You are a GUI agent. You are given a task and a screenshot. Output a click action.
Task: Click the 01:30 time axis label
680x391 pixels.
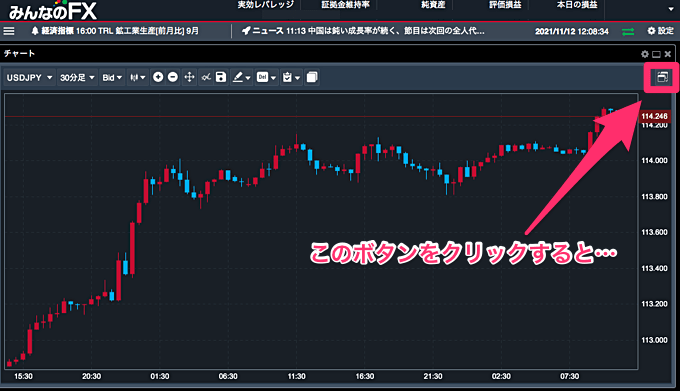coord(160,376)
